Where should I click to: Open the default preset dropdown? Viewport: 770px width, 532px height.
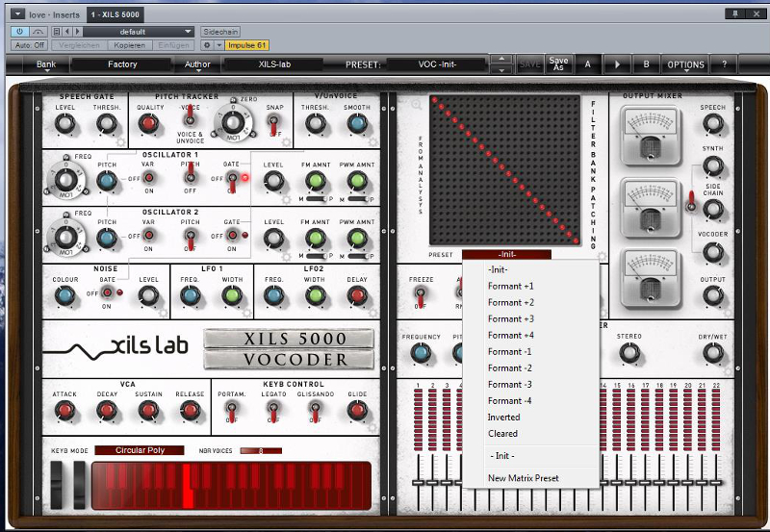pyautogui.click(x=138, y=32)
